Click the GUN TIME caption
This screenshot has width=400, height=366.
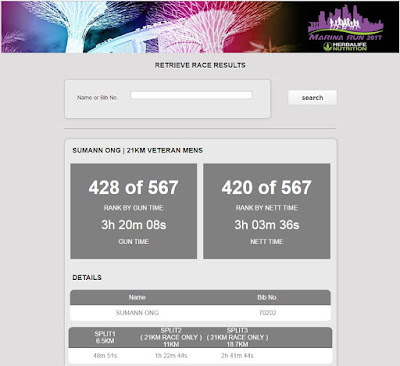coord(133,242)
